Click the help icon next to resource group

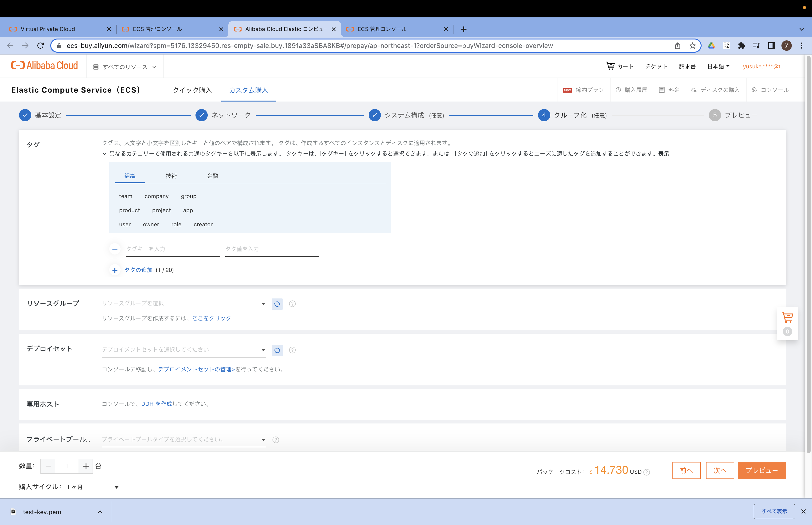(292, 304)
